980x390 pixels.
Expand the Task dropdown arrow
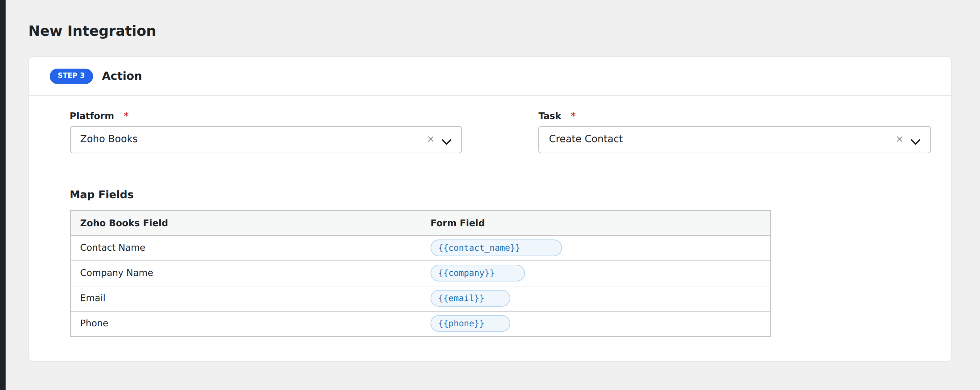click(915, 141)
